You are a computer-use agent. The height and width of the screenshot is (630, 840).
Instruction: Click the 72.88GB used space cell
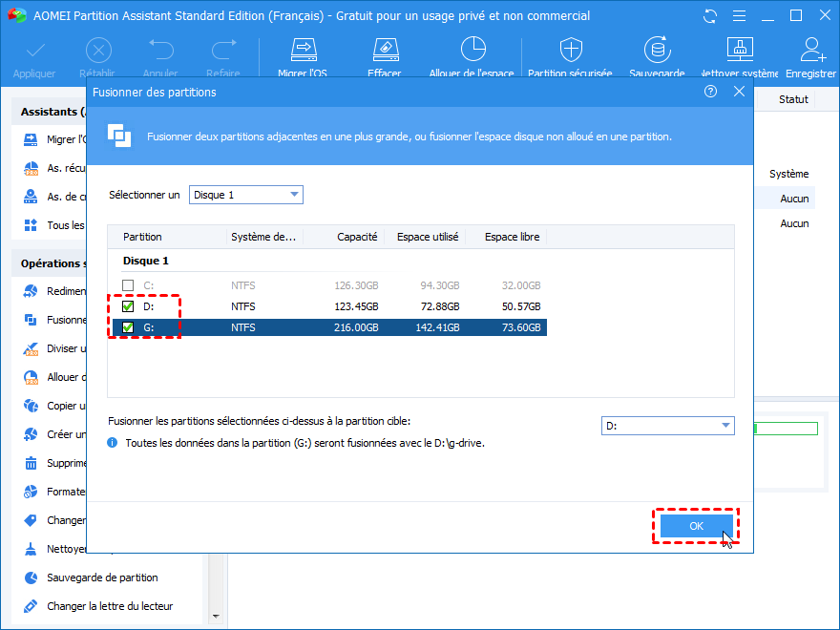440,306
